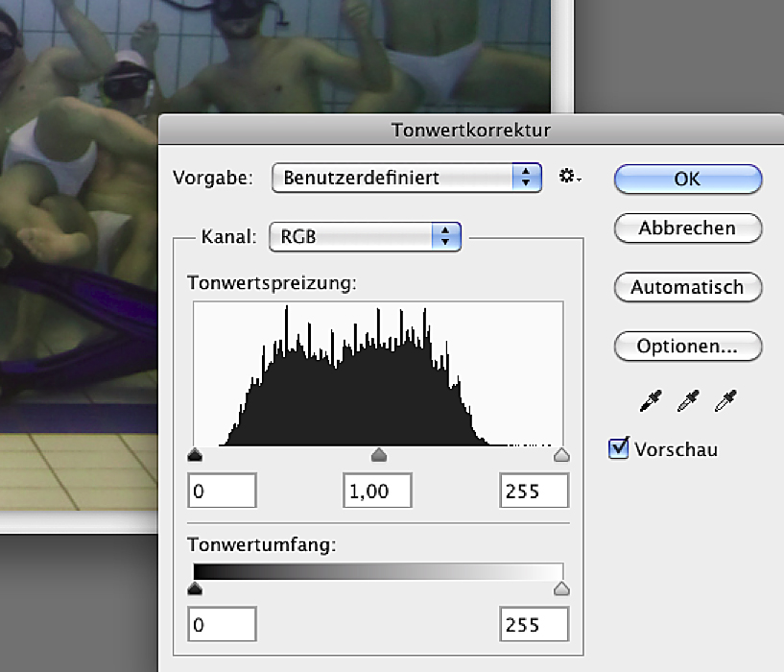Click the output shadows field showing 0

pyautogui.click(x=222, y=624)
